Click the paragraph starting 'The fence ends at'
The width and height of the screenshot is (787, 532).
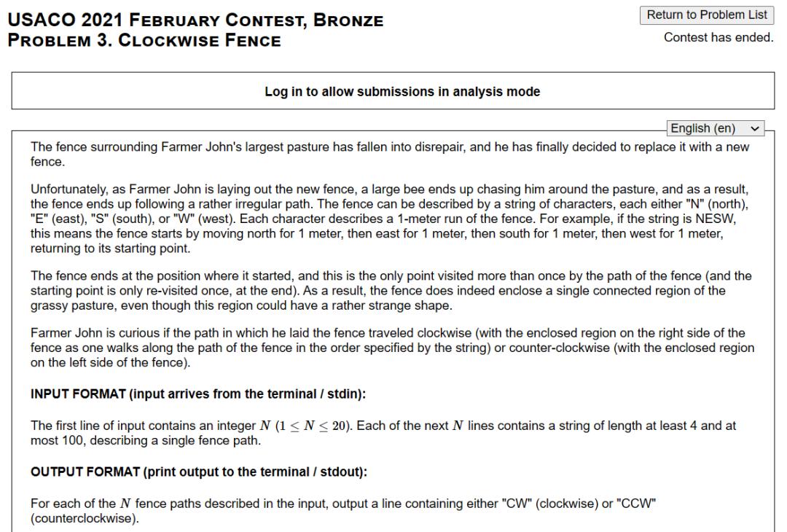393,288
